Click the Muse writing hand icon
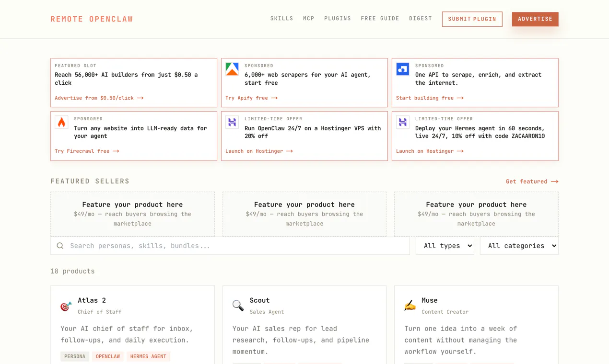The image size is (609, 364). point(410,306)
